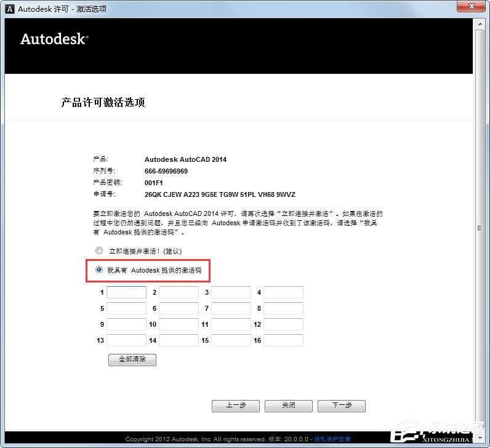
Task: Click the 关闭 close button
Action: (289, 406)
